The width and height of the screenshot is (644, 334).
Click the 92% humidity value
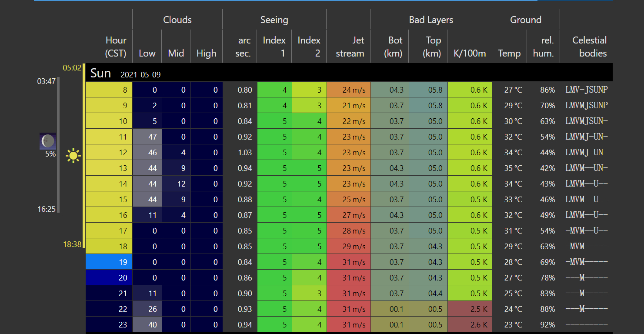pyautogui.click(x=548, y=325)
